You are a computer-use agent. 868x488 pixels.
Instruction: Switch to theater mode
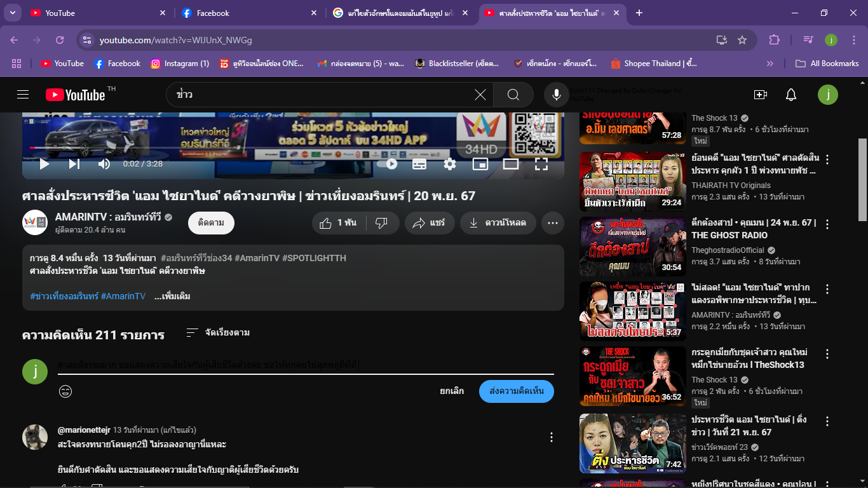(511, 164)
